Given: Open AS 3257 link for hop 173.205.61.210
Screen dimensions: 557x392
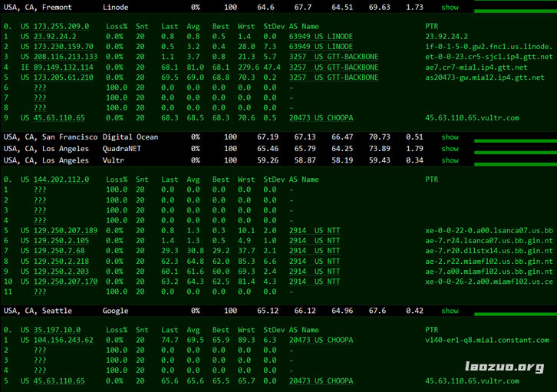Looking at the screenshot, I should coord(299,77).
